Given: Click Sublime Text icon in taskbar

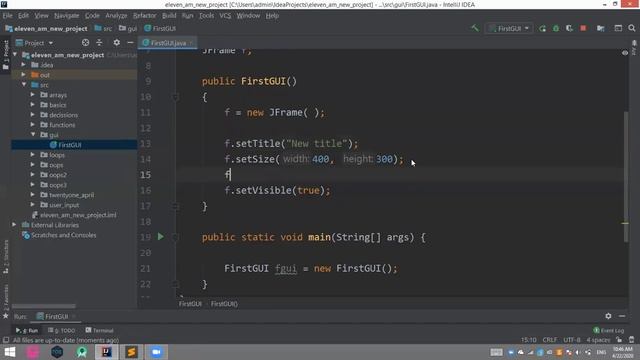Looking at the screenshot, I should click(131, 352).
